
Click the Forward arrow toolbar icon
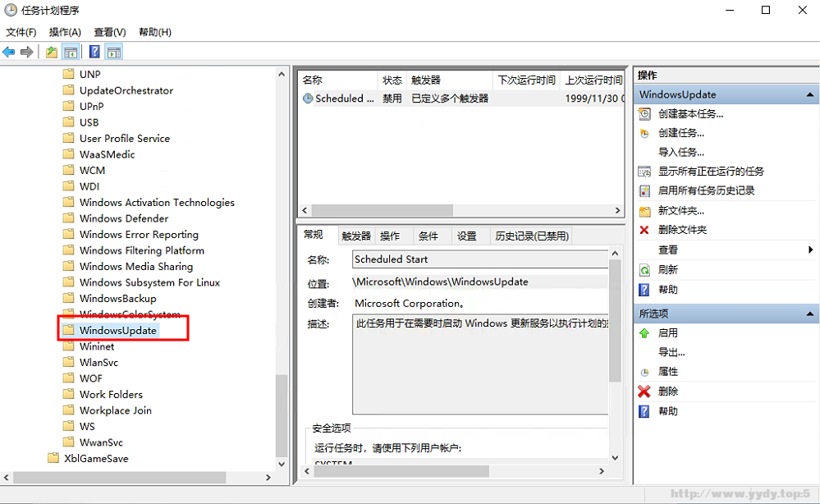point(26,53)
